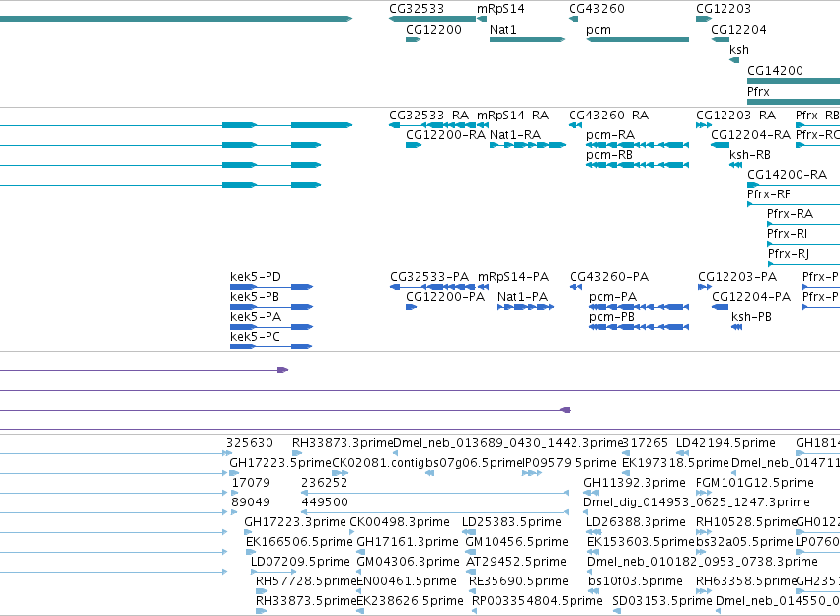Open the RE35690.5prime EST label
The width and height of the screenshot is (840, 616).
[x=516, y=581]
